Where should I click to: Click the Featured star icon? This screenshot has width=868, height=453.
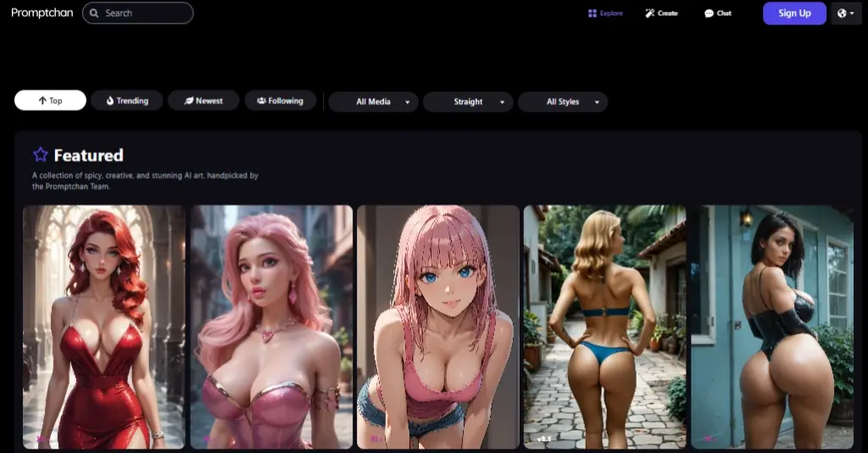click(41, 154)
